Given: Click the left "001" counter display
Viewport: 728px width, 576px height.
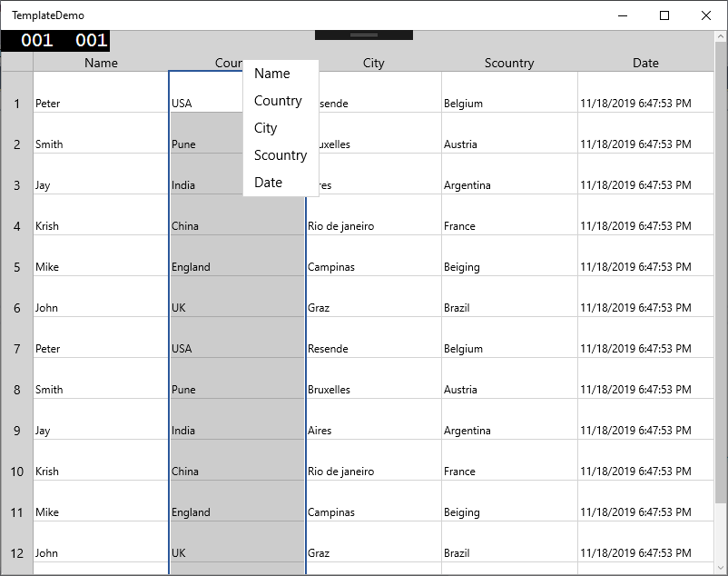Looking at the screenshot, I should click(37, 40).
